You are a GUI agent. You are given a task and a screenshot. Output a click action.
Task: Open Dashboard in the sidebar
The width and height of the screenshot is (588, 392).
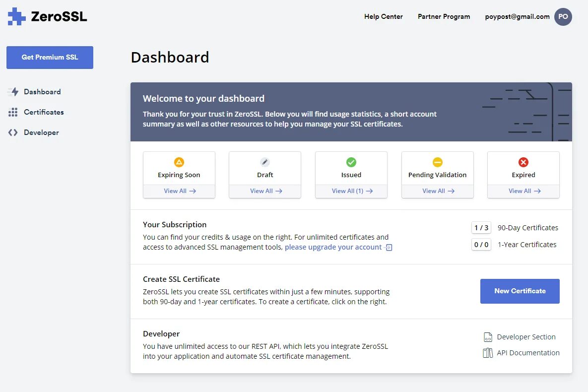42,92
